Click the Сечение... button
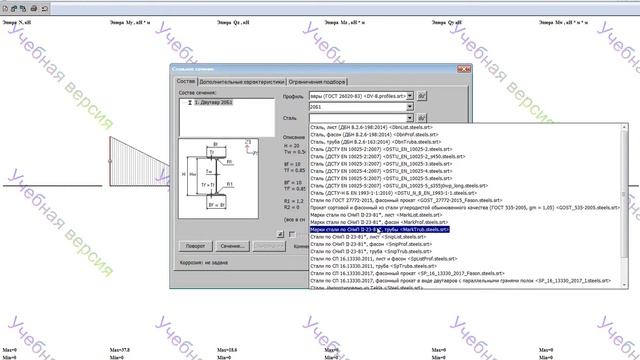Viewport: 640px width, 360px height. coord(232,246)
